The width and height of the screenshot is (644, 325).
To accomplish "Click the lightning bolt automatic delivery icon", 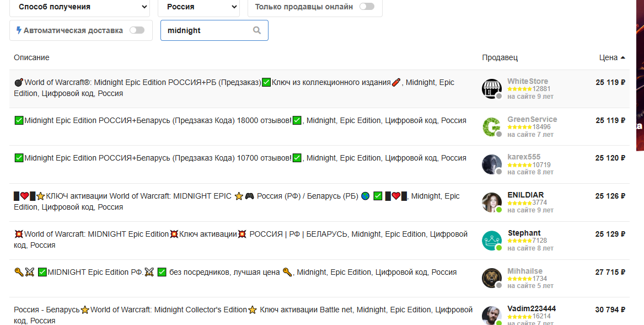I will (19, 30).
